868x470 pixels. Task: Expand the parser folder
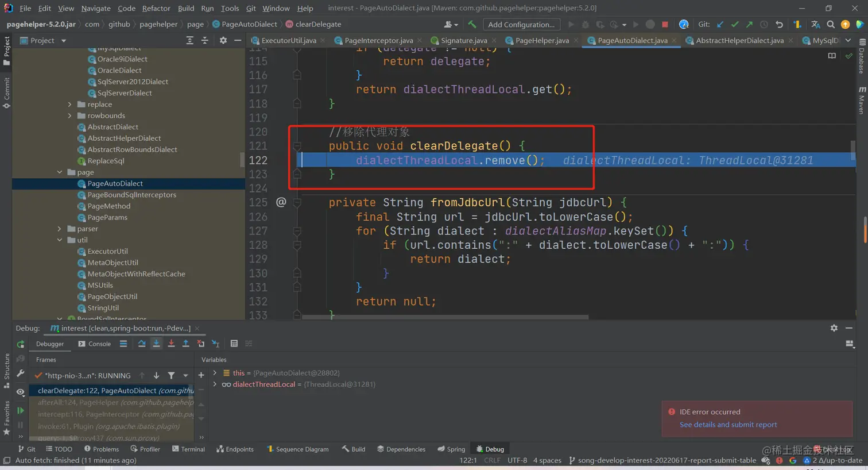pos(60,229)
